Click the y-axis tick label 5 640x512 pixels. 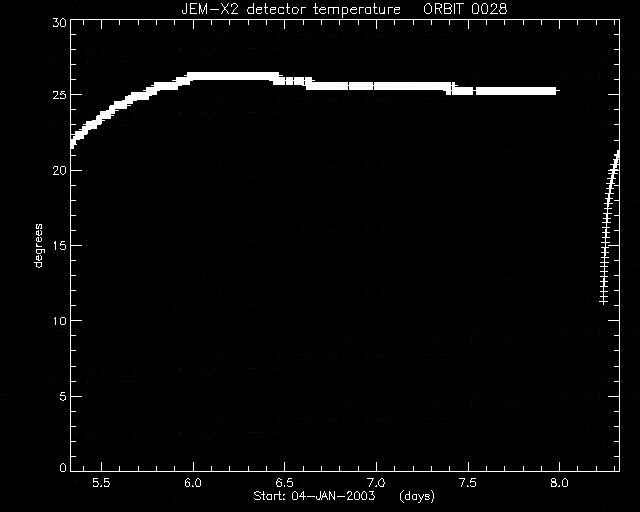[x=63, y=396]
